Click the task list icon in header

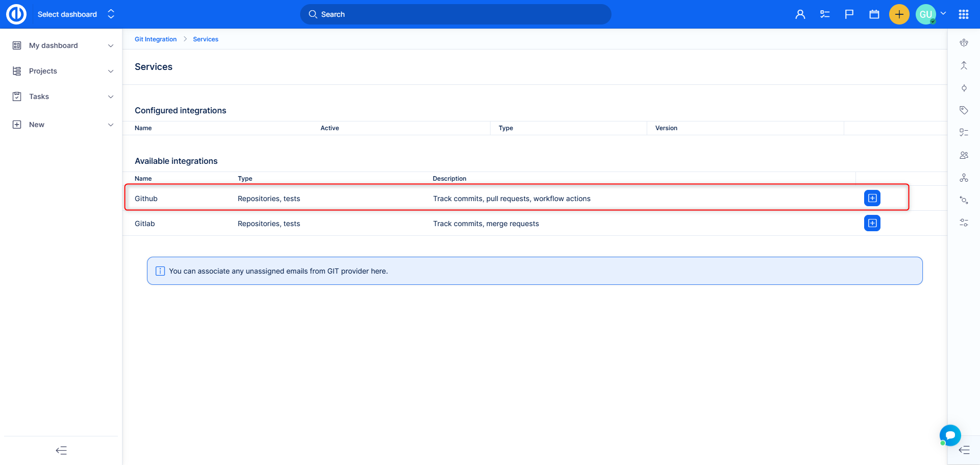(x=825, y=14)
